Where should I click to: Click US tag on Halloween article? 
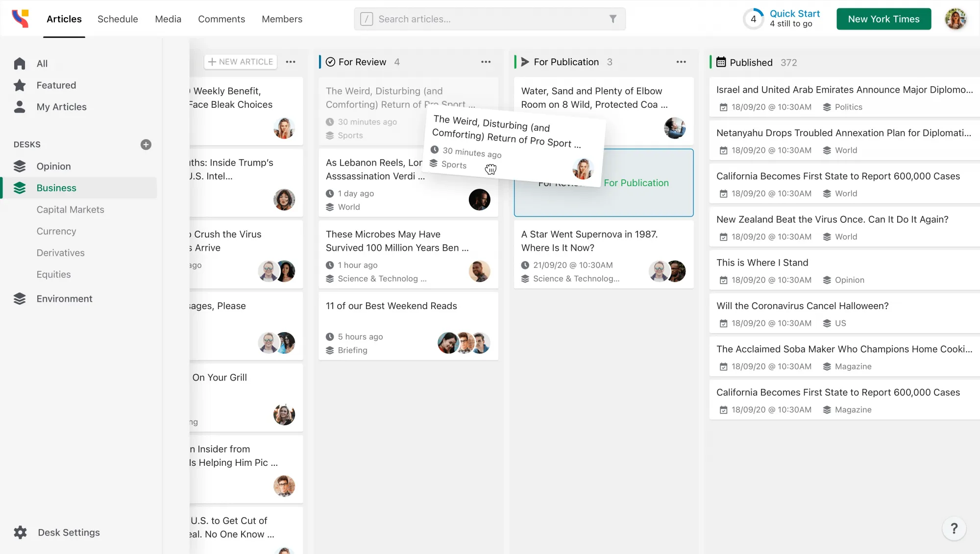pos(835,323)
